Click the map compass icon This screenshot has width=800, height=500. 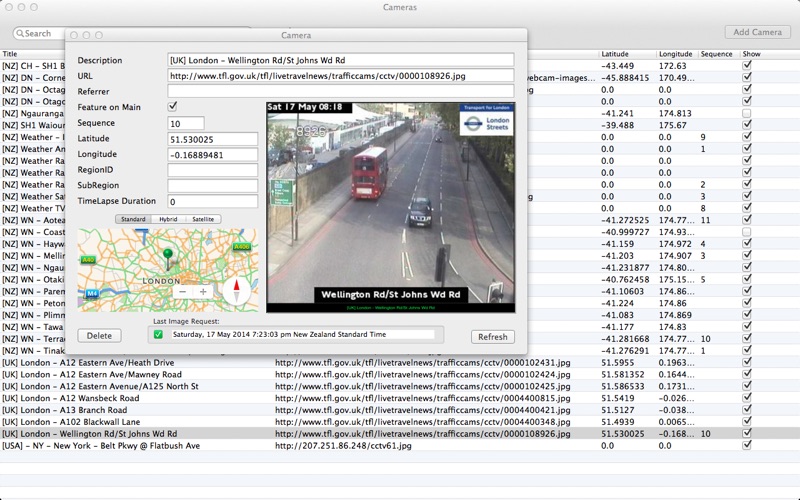[x=236, y=291]
